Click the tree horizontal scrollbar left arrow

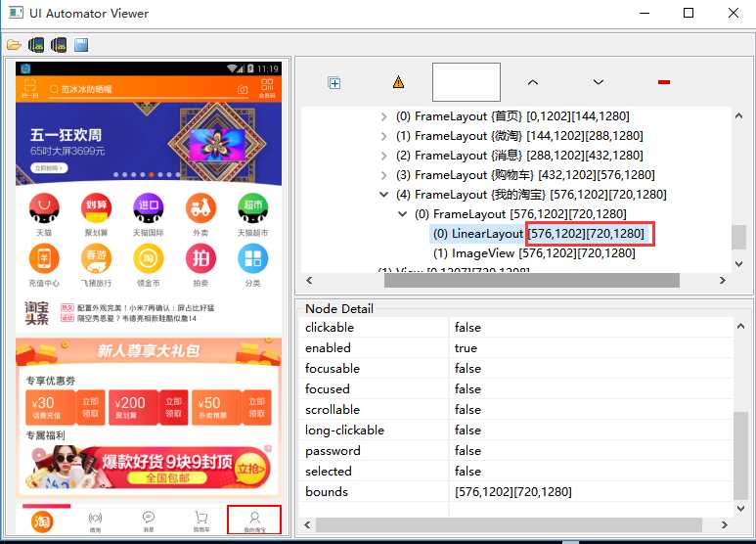point(309,280)
